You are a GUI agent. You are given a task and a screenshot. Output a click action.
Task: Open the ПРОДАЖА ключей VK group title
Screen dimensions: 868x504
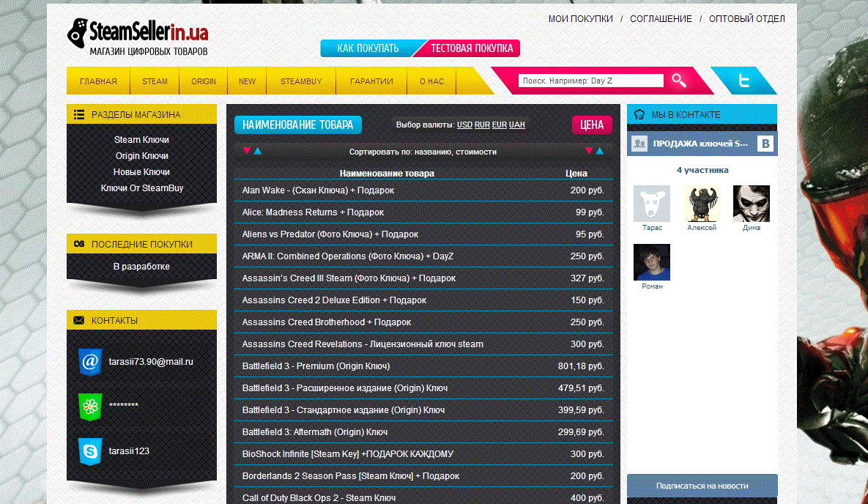click(700, 144)
